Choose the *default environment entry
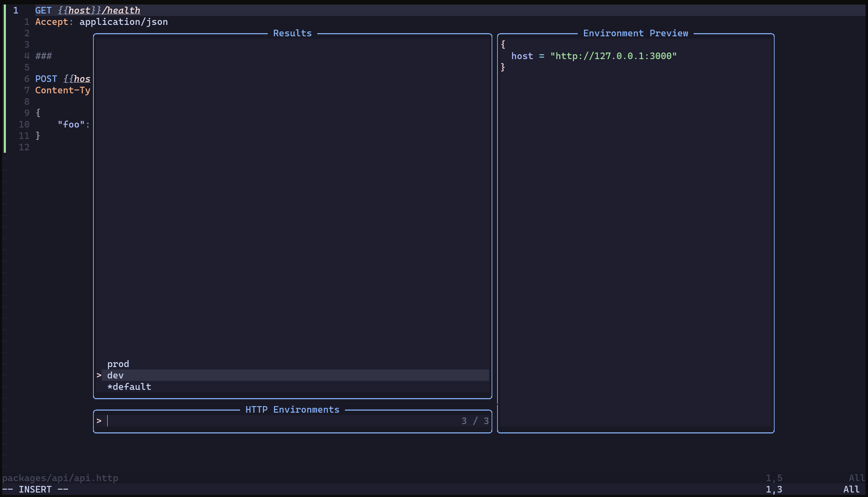The width and height of the screenshot is (868, 497). tap(129, 387)
